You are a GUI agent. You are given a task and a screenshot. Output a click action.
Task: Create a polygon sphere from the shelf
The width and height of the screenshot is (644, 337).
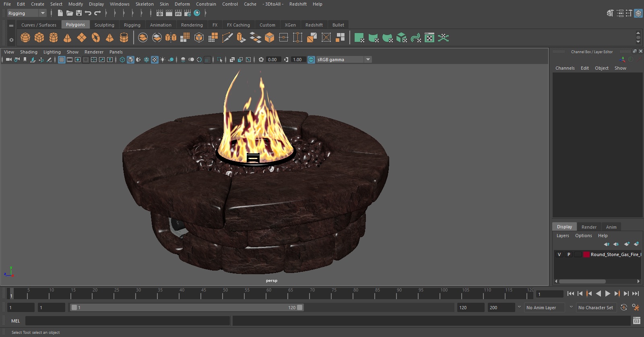pos(25,38)
